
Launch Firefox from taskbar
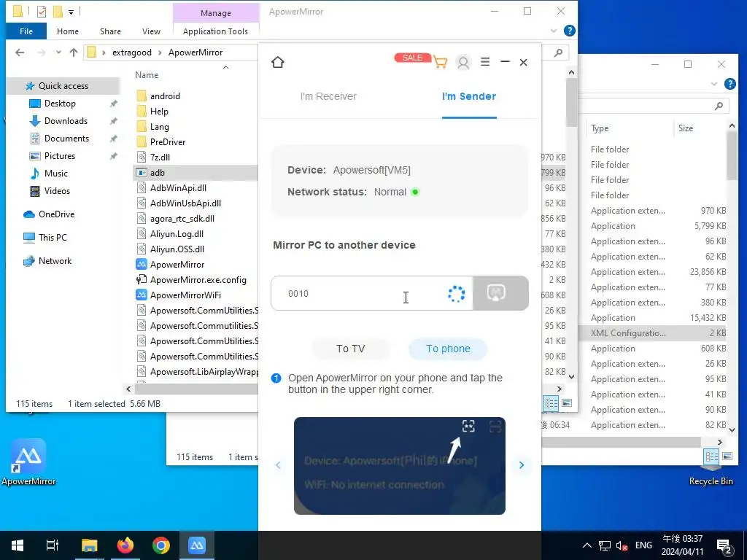pyautogui.click(x=125, y=545)
